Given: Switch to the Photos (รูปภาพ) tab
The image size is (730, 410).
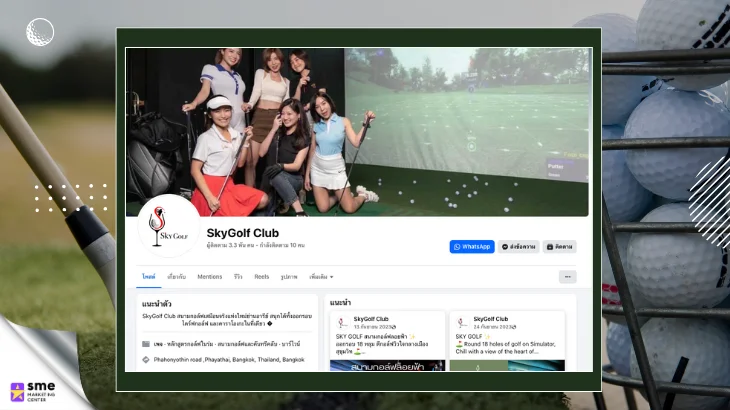Looking at the screenshot, I should pos(289,277).
